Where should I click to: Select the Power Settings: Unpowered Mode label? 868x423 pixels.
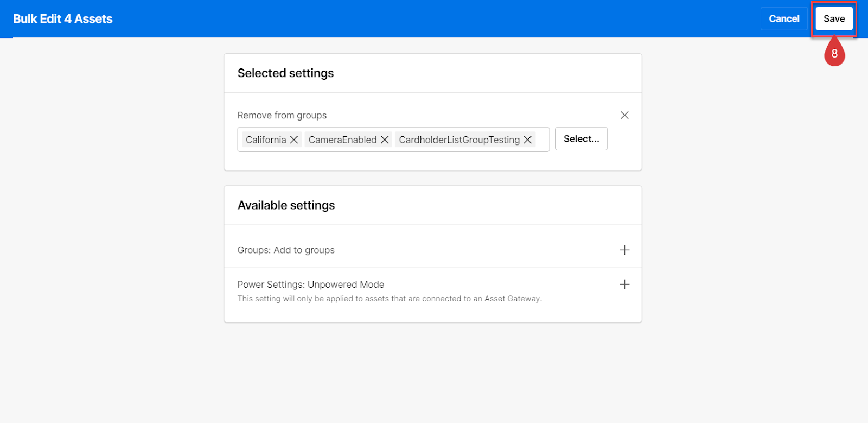(311, 285)
